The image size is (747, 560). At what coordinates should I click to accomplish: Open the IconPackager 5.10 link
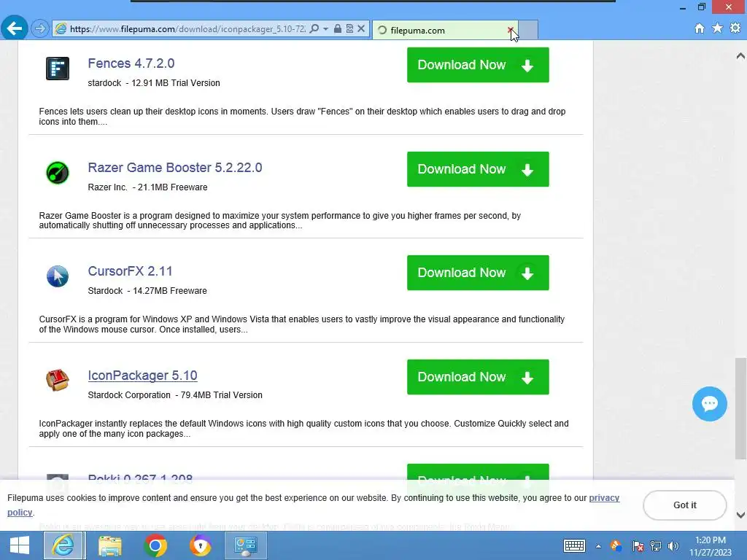[142, 376]
